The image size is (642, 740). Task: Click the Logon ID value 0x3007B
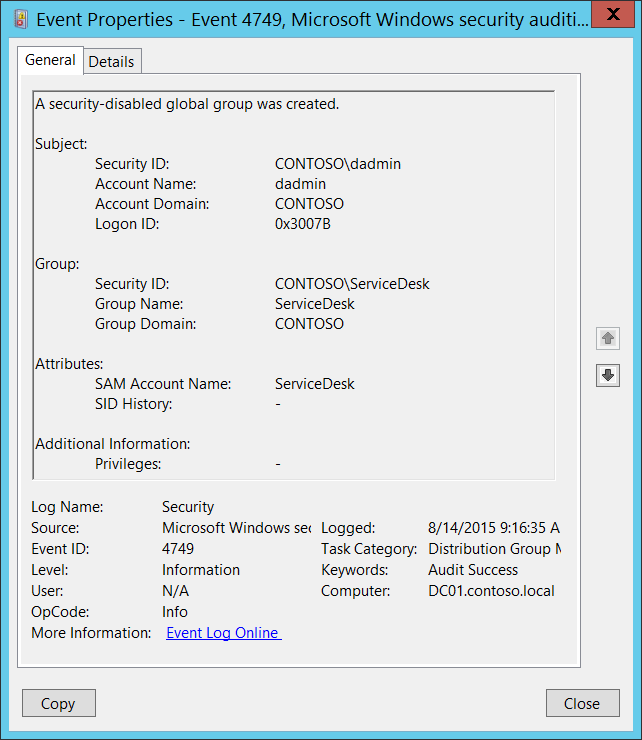302,224
